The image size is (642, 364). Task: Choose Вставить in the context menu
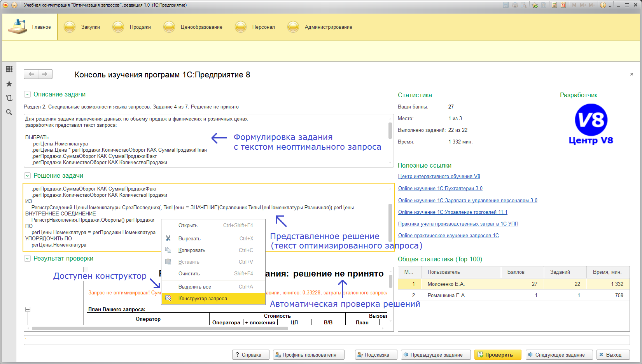click(213, 262)
